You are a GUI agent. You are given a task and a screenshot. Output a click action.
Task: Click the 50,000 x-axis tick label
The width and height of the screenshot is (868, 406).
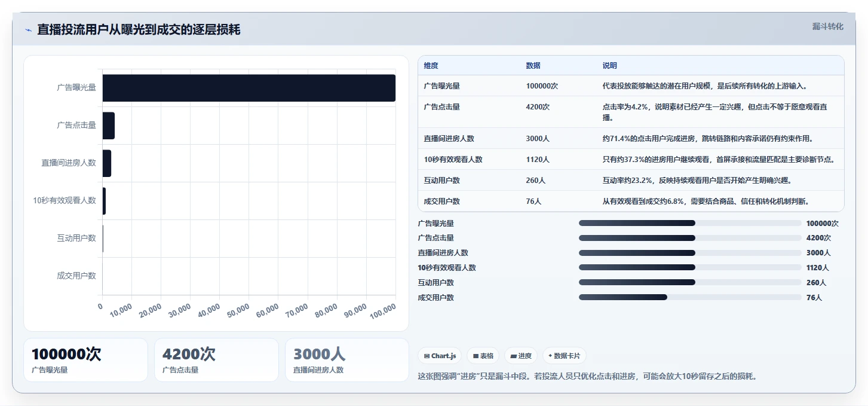point(238,310)
